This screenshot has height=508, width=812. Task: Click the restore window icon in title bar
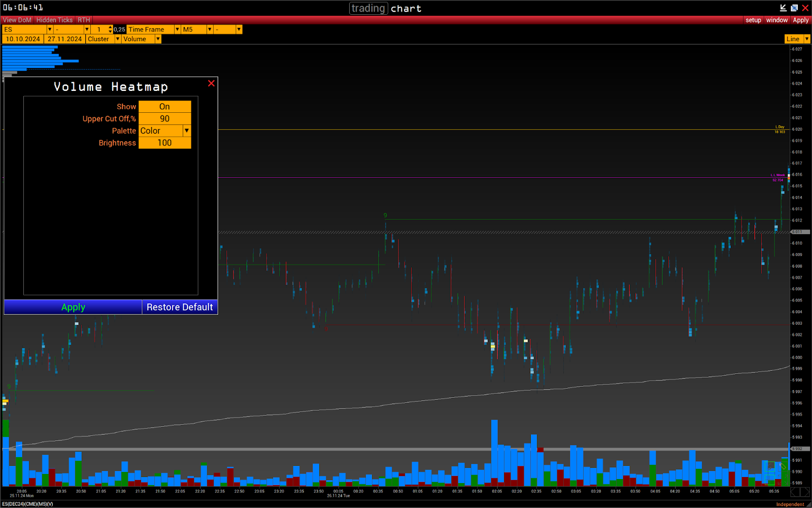pos(794,8)
